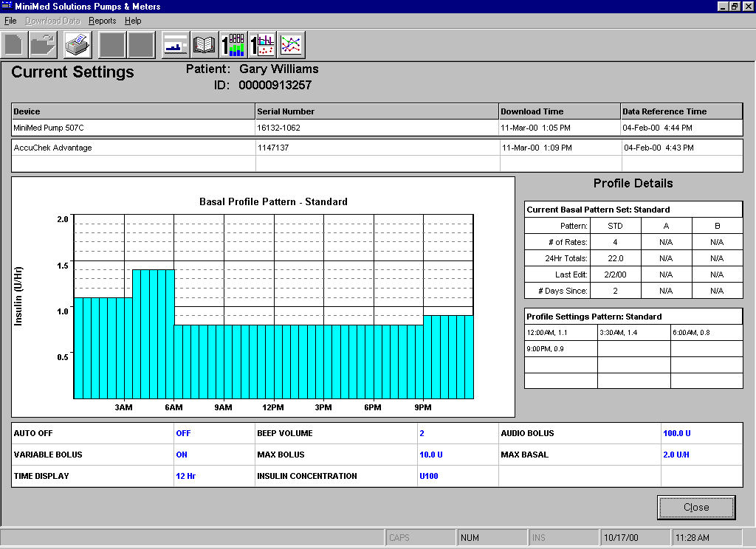This screenshot has width=756, height=549.
Task: Click download time 11-Mar-00 1:05 PM
Action: tap(536, 128)
